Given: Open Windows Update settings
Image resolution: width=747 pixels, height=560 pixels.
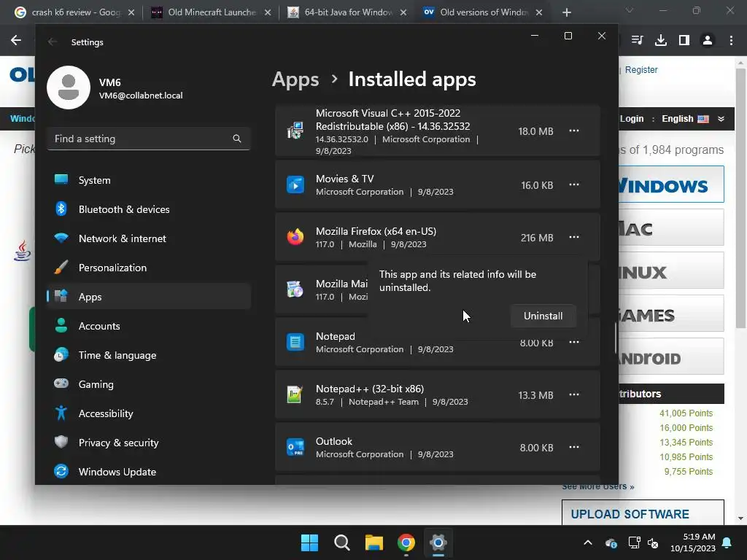Looking at the screenshot, I should 149,472.
